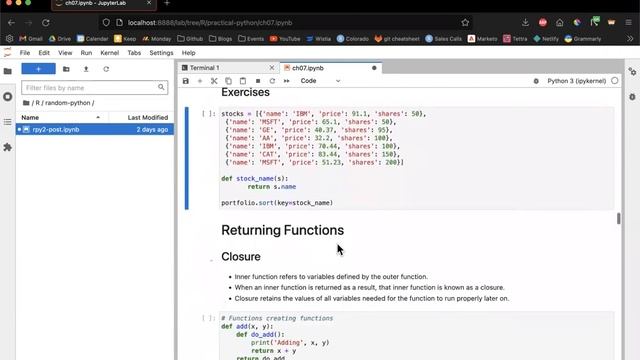Open the Extension Manager puzzle icon
The height and width of the screenshot is (360, 640).
(8, 147)
